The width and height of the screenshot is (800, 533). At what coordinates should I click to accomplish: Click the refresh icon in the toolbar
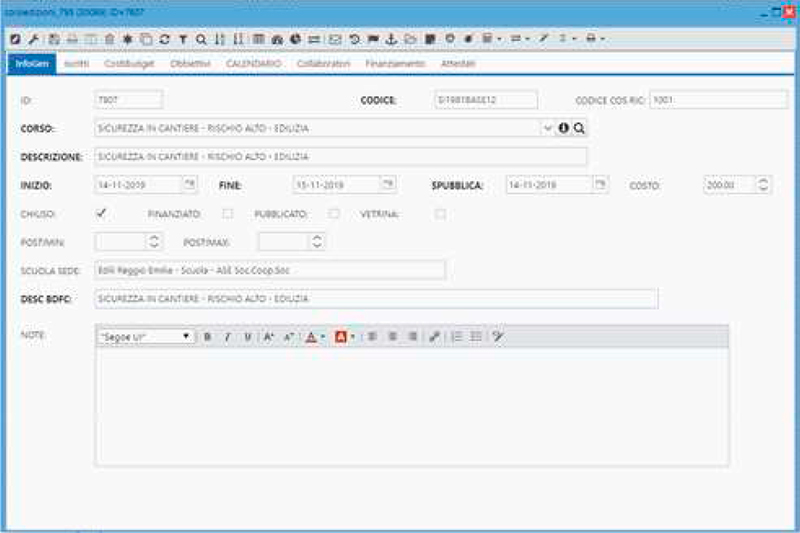[x=164, y=39]
